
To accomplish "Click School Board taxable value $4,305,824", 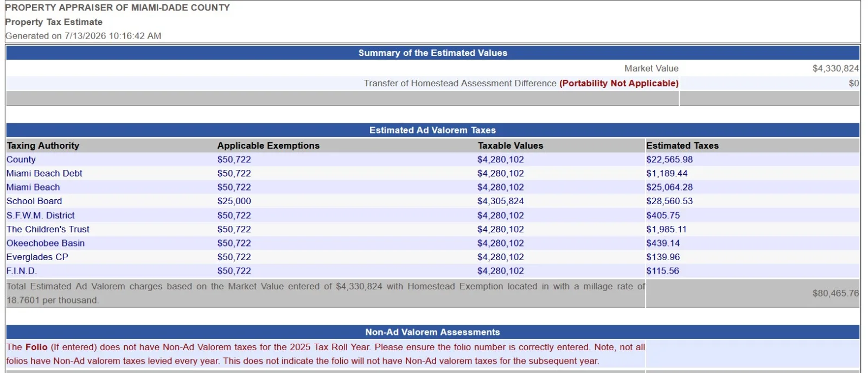I will [501, 201].
